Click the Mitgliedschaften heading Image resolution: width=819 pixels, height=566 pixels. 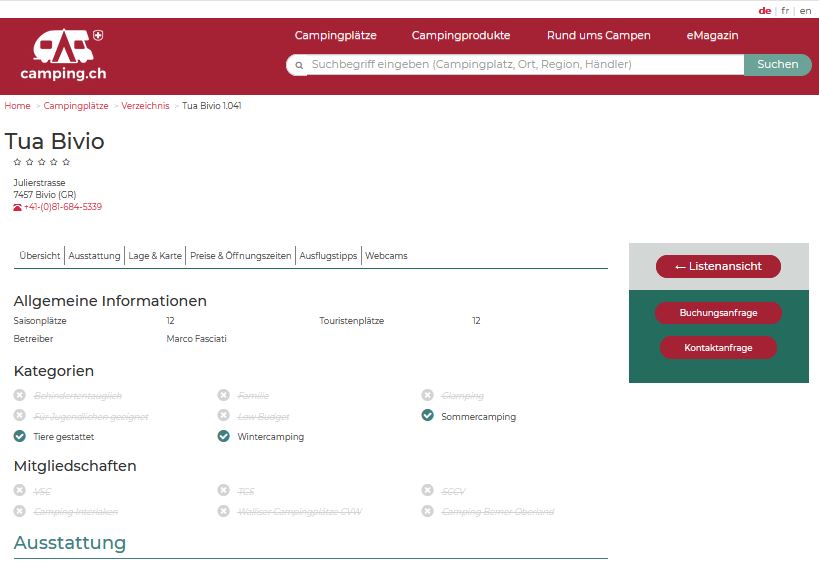[75, 466]
